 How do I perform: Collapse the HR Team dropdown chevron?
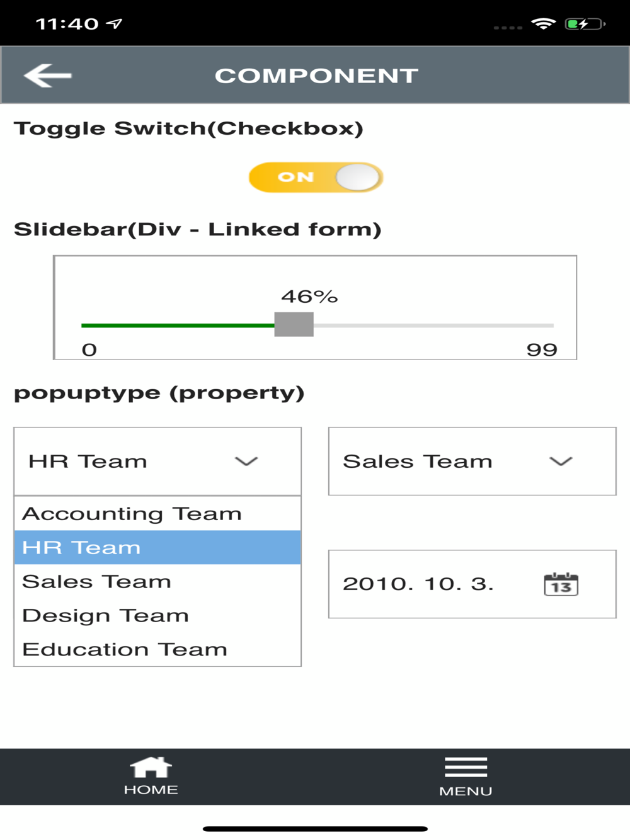click(246, 462)
